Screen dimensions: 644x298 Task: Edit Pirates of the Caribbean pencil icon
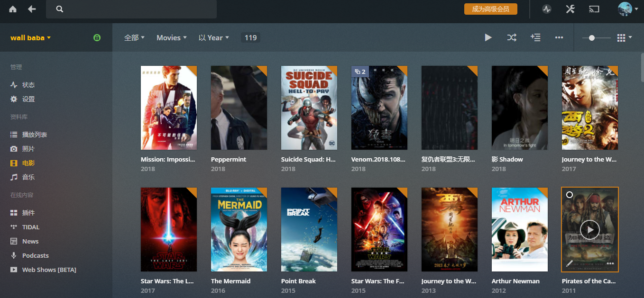570,263
